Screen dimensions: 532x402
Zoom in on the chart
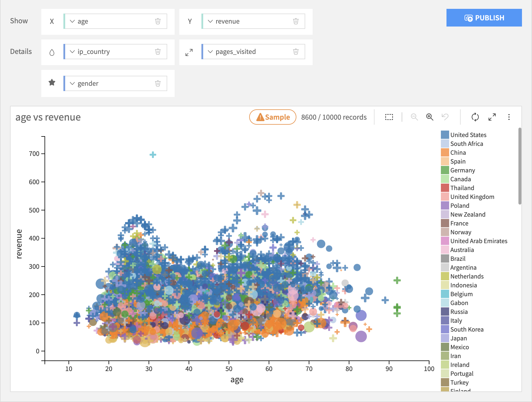[x=430, y=117]
